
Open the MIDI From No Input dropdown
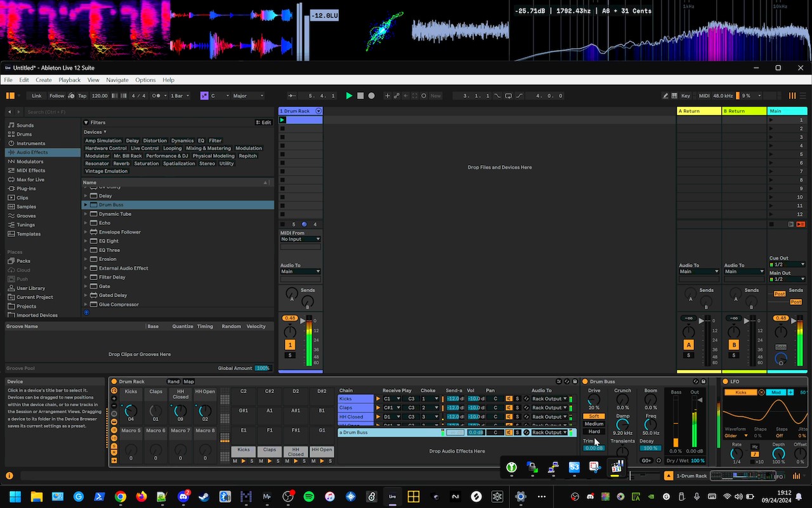tap(301, 239)
